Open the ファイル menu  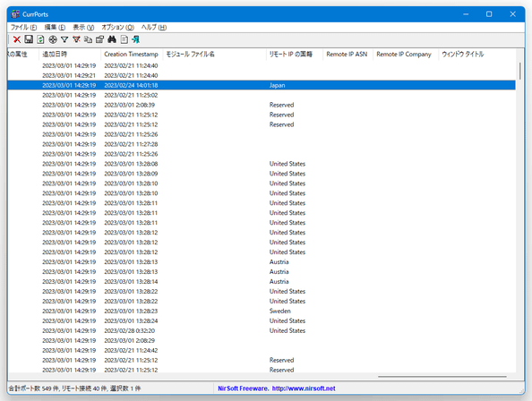(x=24, y=27)
